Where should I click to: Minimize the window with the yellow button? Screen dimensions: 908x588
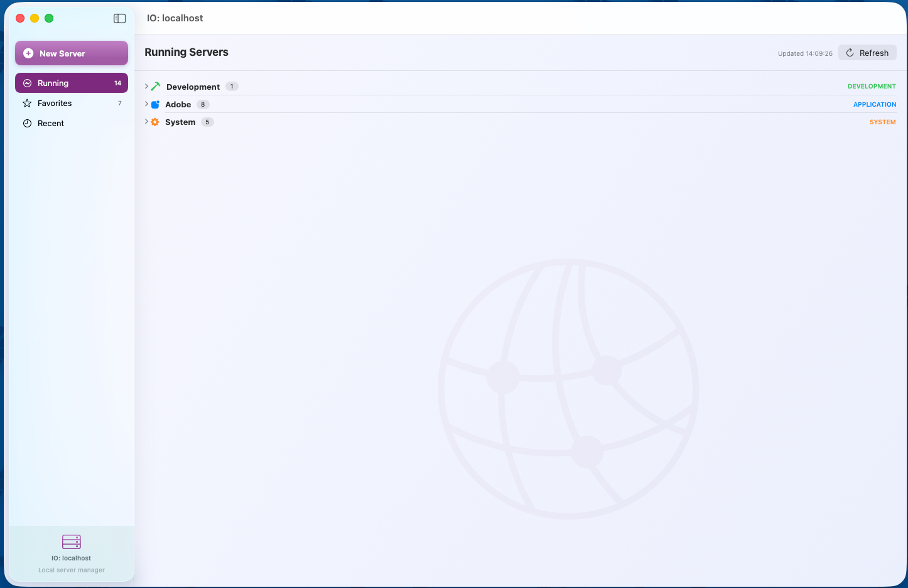[35, 18]
